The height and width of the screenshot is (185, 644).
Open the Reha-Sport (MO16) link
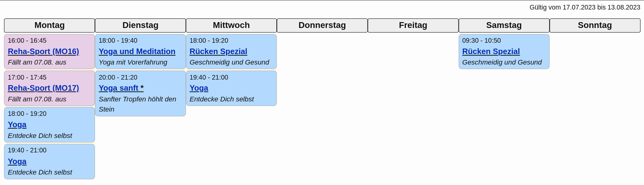pyautogui.click(x=43, y=51)
